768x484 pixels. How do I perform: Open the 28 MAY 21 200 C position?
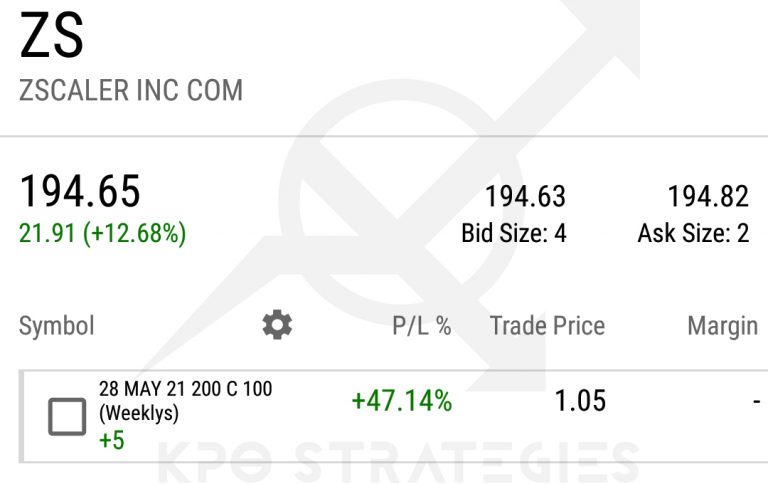(185, 389)
